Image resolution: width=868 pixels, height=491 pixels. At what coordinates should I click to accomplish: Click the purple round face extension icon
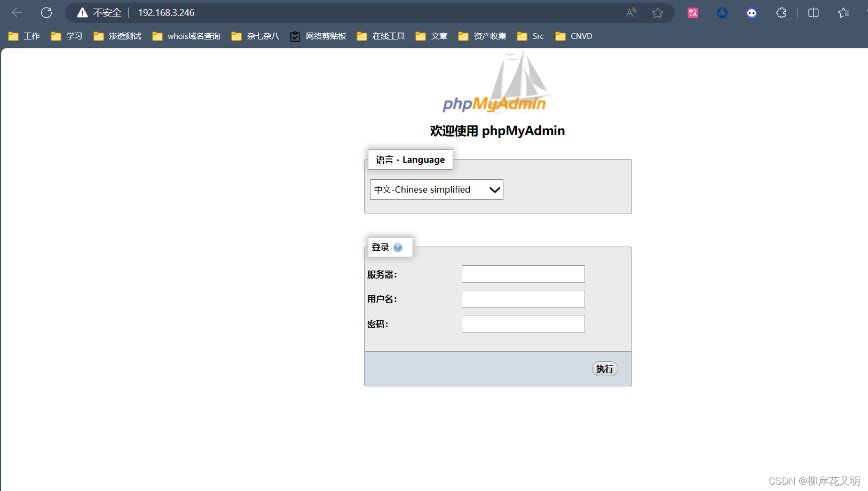tap(752, 13)
